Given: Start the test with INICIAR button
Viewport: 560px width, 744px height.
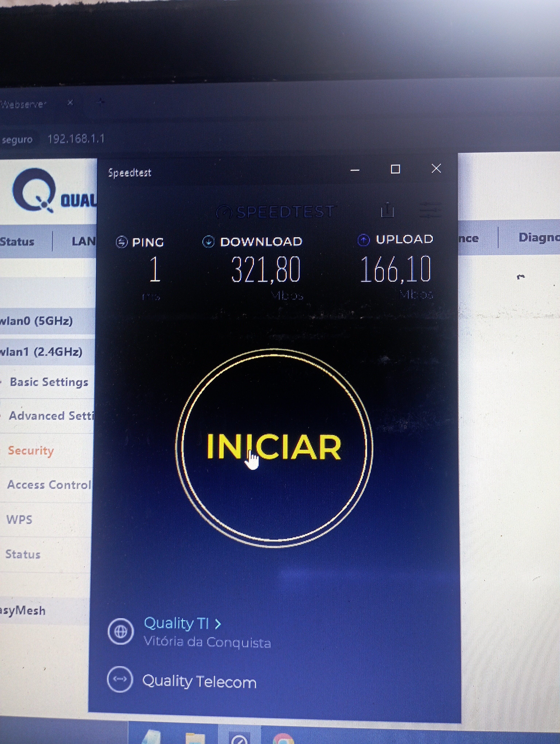Looking at the screenshot, I should point(274,448).
